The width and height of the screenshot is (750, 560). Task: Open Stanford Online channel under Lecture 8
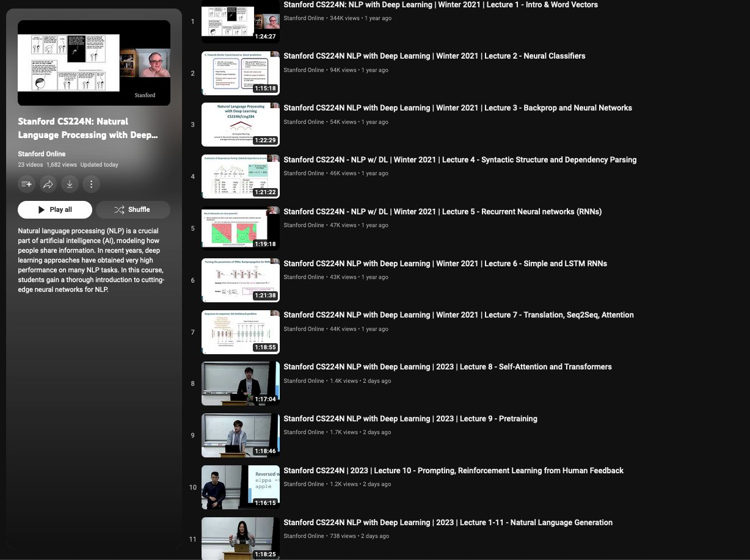click(x=304, y=381)
